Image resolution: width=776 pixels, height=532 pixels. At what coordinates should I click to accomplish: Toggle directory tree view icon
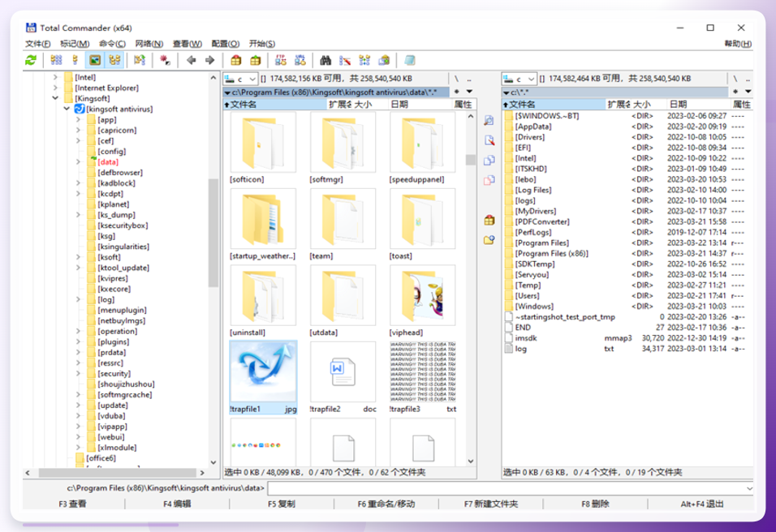pos(114,60)
